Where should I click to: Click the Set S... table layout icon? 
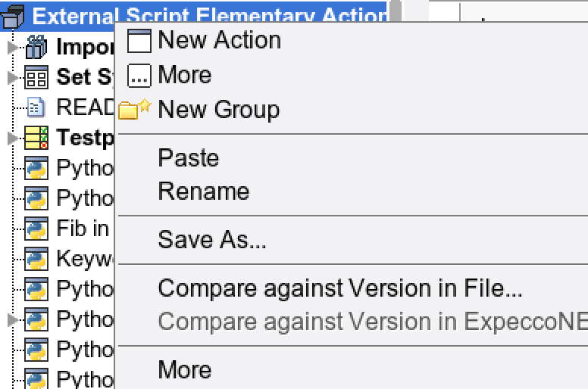click(36, 77)
